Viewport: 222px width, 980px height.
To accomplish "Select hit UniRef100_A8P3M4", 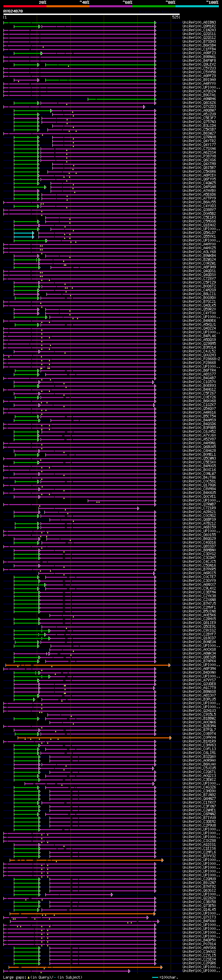I will (x=199, y=669).
